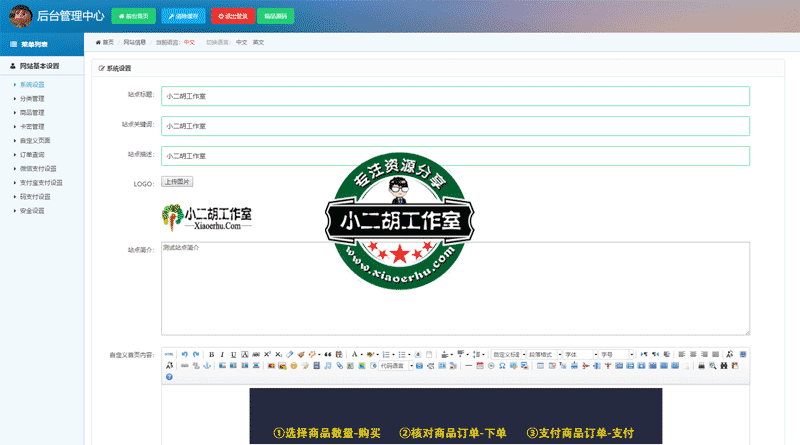Viewport: 800px width, 445px height.
Task: Open 订单查询 in the sidebar
Action: click(32, 155)
